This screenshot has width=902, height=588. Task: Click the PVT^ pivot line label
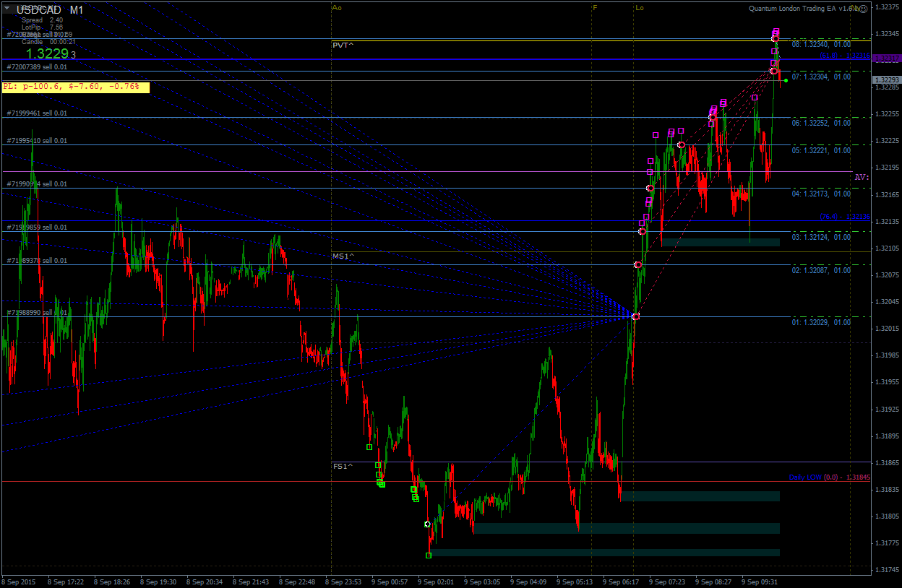tap(343, 45)
